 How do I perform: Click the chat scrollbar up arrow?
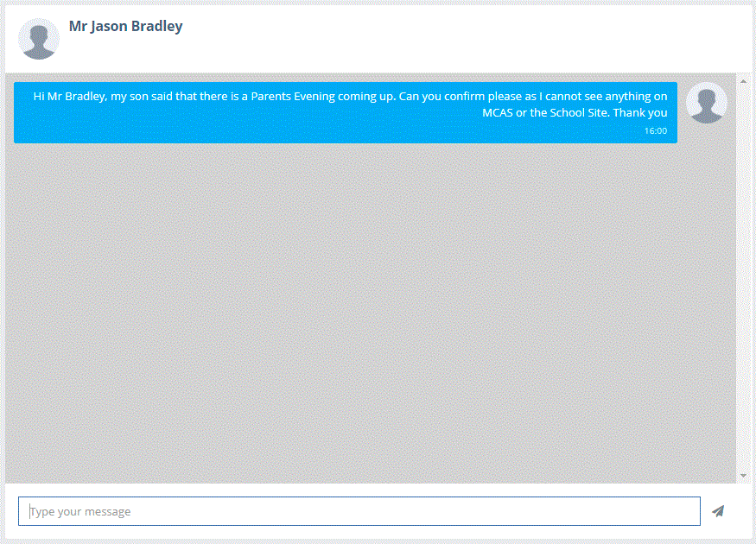(743, 81)
